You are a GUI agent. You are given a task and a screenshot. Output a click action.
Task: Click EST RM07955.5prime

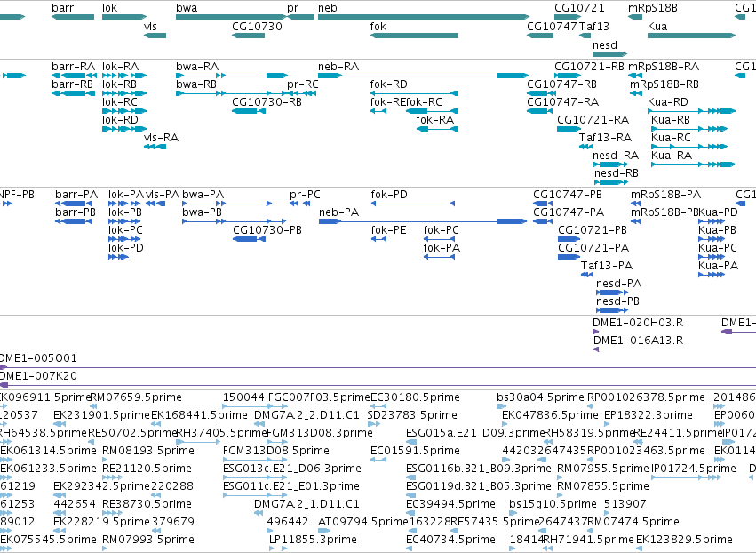click(x=603, y=469)
